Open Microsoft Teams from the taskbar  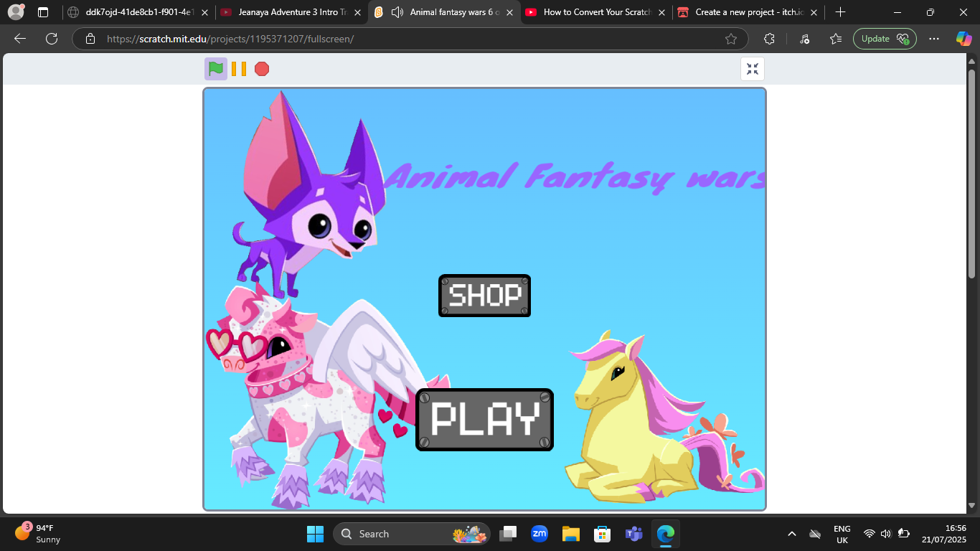tap(634, 534)
